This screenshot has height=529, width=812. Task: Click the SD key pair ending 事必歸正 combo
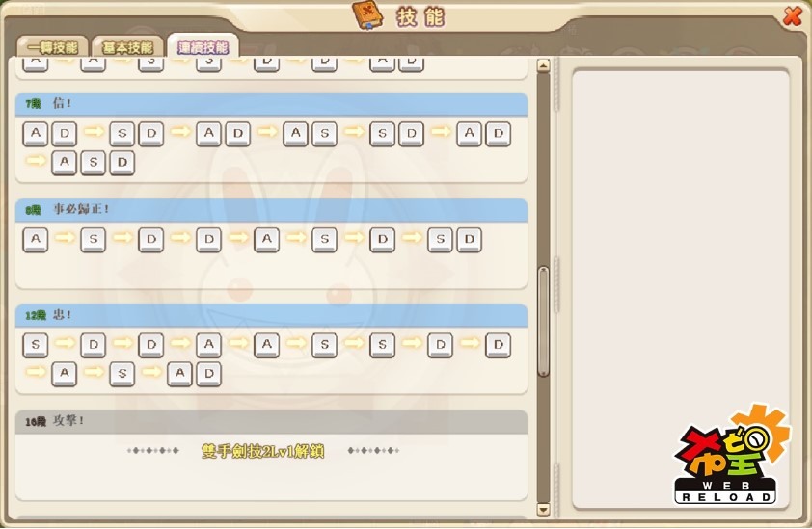tap(454, 240)
